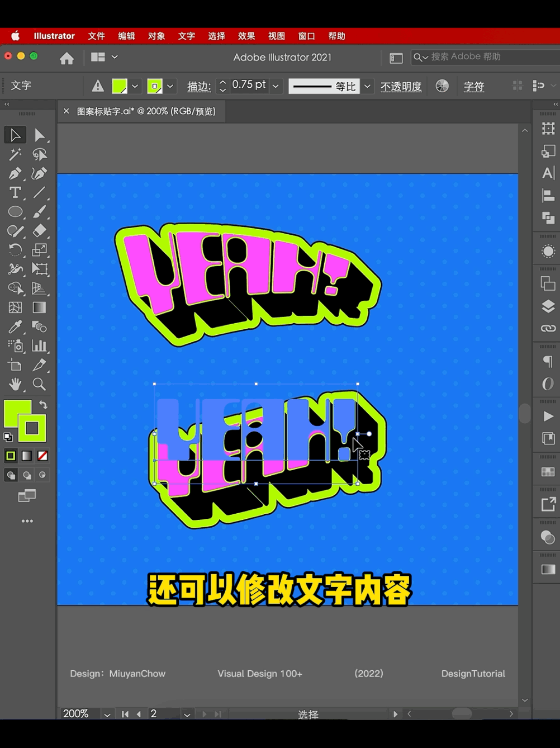Activate the Hand tool
The height and width of the screenshot is (748, 560).
coord(15,384)
